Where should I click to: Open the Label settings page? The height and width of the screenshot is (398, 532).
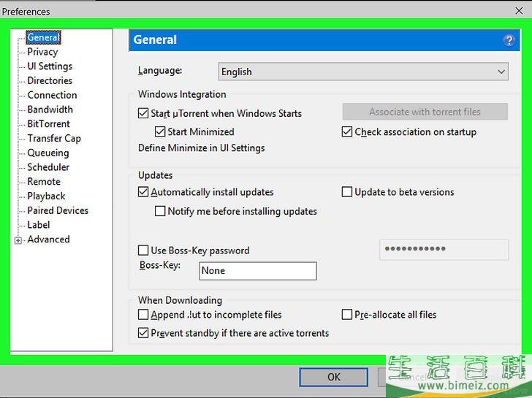[x=38, y=225]
